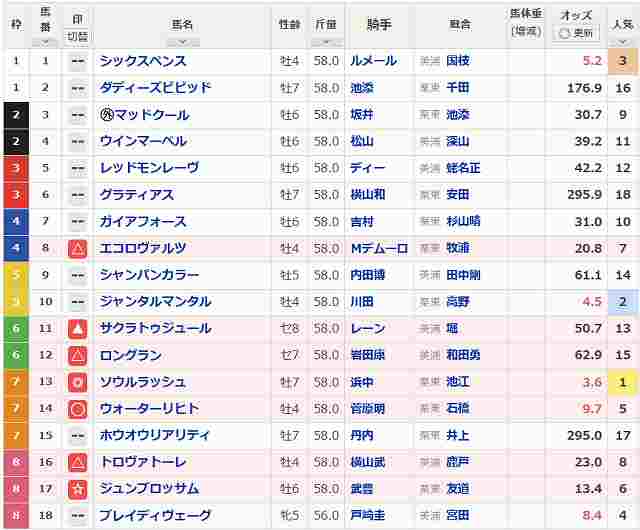Open horse page for ジュンブロッサム
Viewport: 640px width, 530px height.
pyautogui.click(x=149, y=489)
